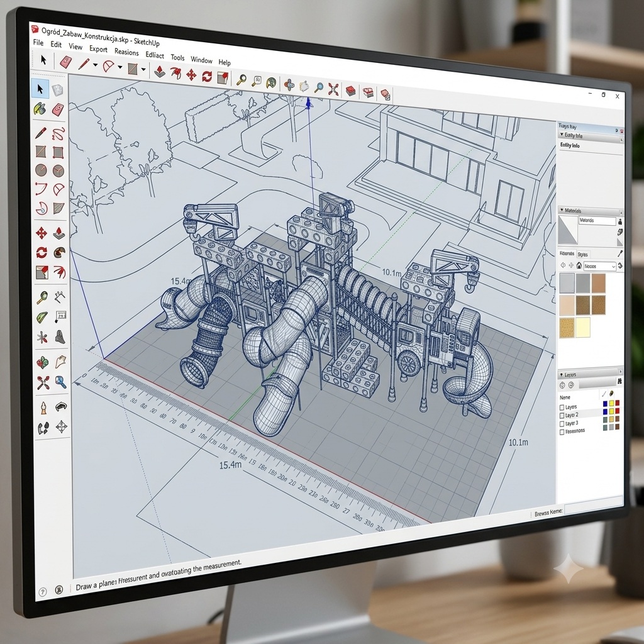Select the Rotate tool in top toolbar

point(206,76)
